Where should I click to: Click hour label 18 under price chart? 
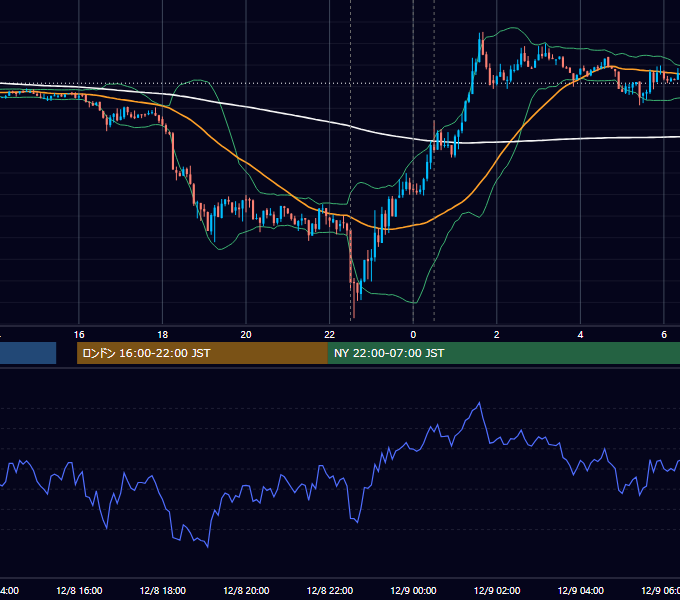(x=163, y=335)
